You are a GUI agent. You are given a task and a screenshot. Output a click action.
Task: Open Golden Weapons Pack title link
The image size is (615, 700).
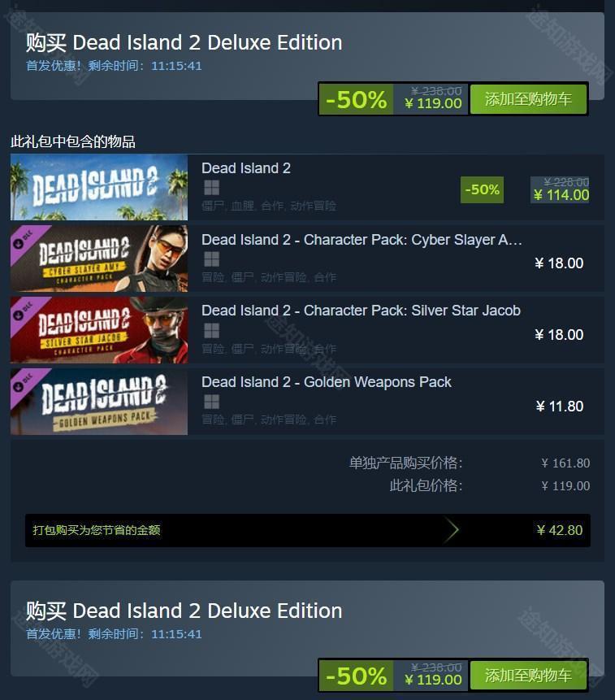327,382
